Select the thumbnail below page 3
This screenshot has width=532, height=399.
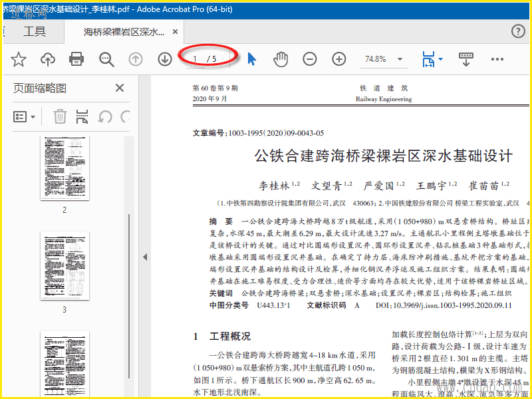coord(65,363)
